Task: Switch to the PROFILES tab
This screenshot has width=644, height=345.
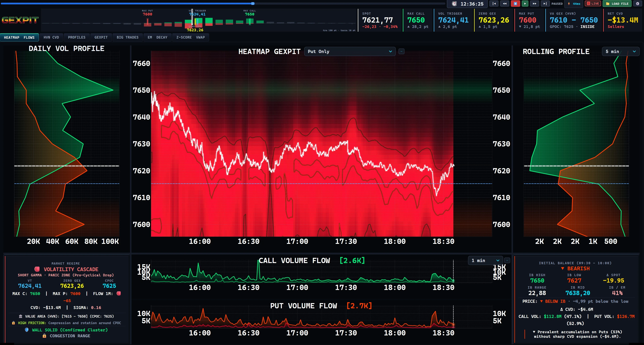Action: [x=77, y=37]
